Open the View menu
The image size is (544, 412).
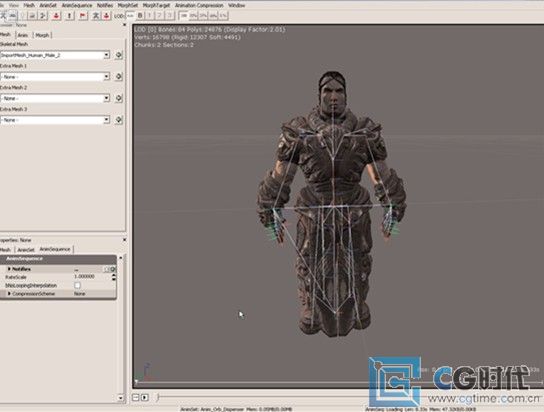tap(14, 5)
